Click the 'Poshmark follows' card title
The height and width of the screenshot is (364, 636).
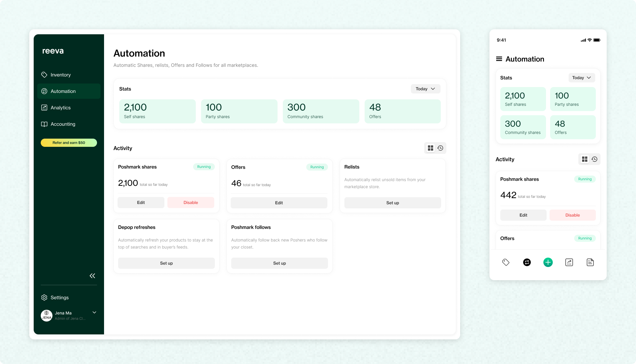(x=251, y=227)
